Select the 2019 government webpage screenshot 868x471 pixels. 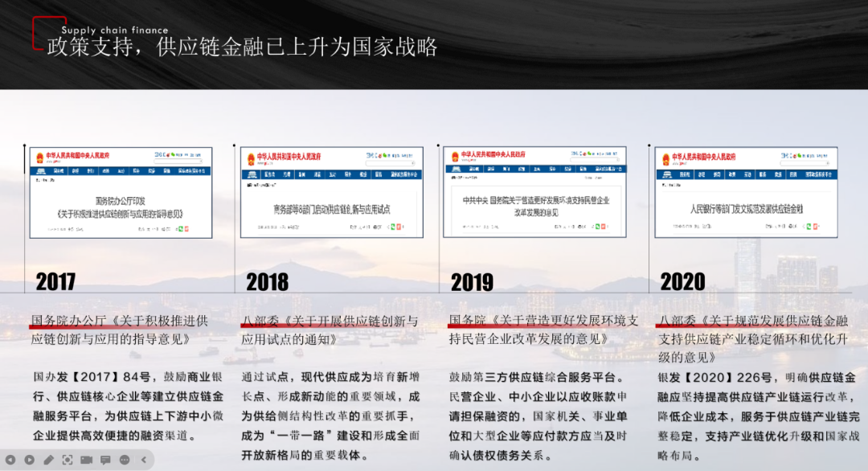[x=534, y=192]
